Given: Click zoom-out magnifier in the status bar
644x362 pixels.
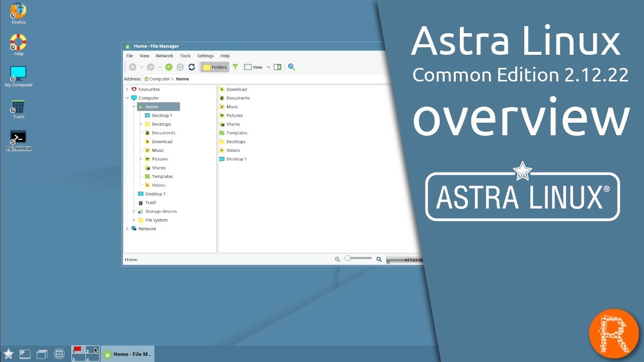Looking at the screenshot, I should (338, 258).
